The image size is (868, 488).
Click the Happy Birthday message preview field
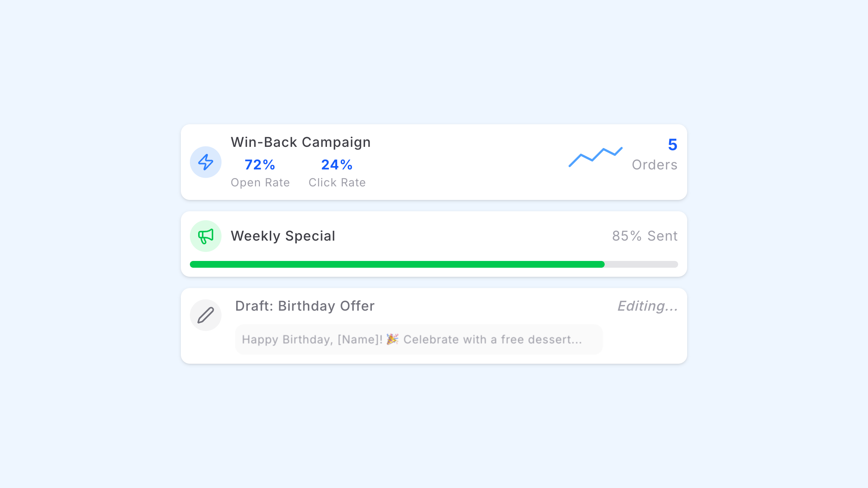[x=419, y=339]
